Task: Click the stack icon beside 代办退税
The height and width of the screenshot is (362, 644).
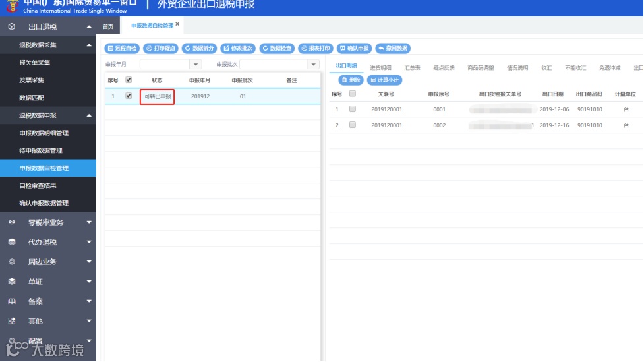Action: point(12,242)
